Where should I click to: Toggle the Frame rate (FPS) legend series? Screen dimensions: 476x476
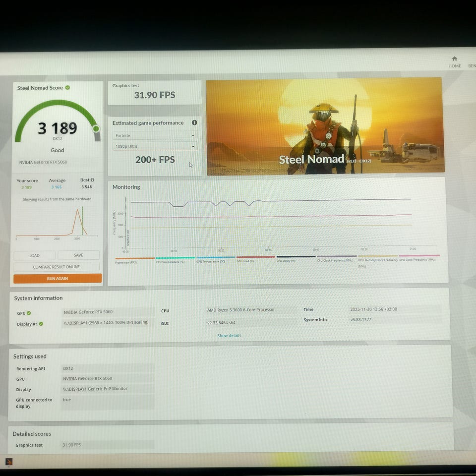point(135,260)
